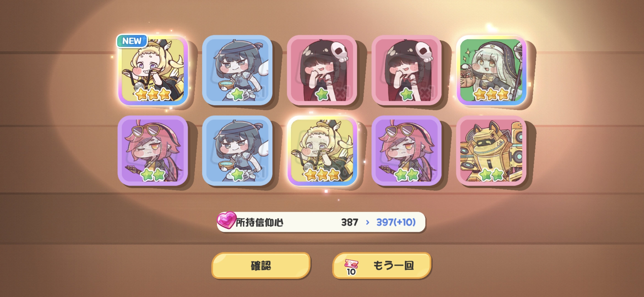Tap the 所持信仰心 label
644x297 pixels.
[260, 222]
